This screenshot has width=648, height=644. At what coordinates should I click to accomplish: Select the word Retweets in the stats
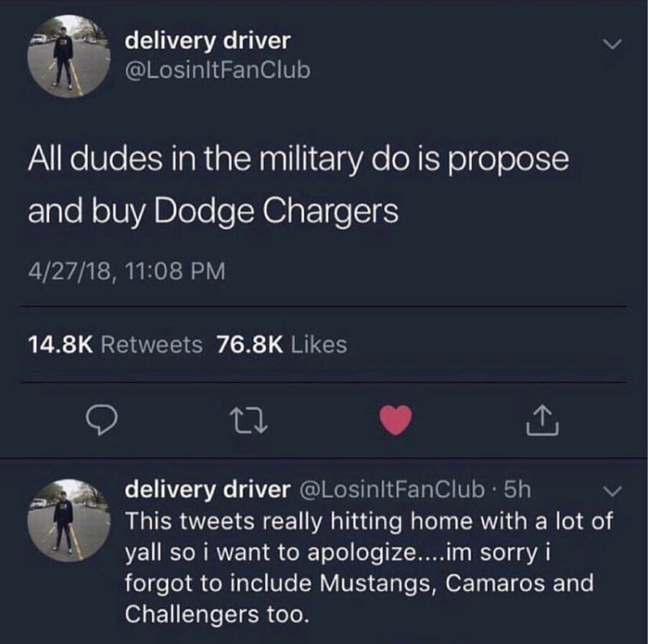[x=151, y=345]
